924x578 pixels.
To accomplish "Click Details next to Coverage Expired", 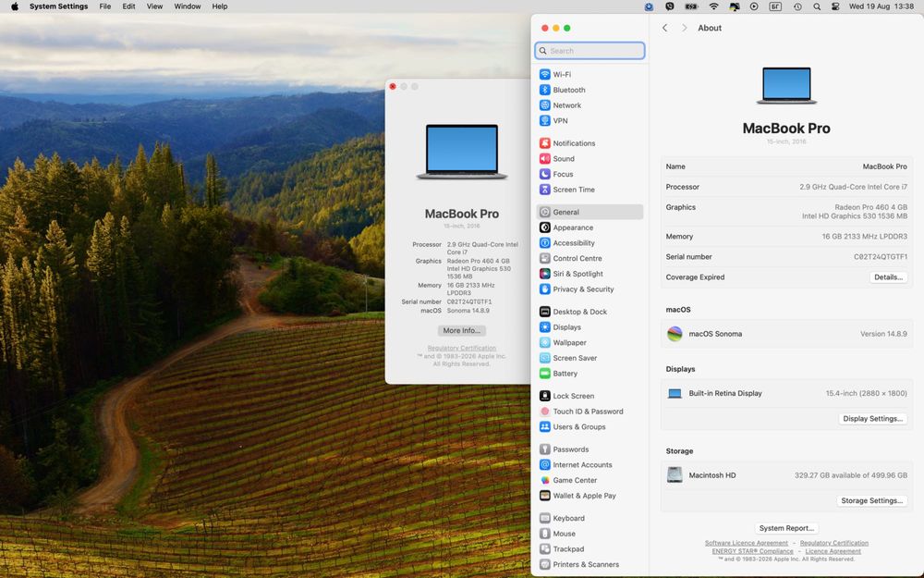I will tap(888, 277).
